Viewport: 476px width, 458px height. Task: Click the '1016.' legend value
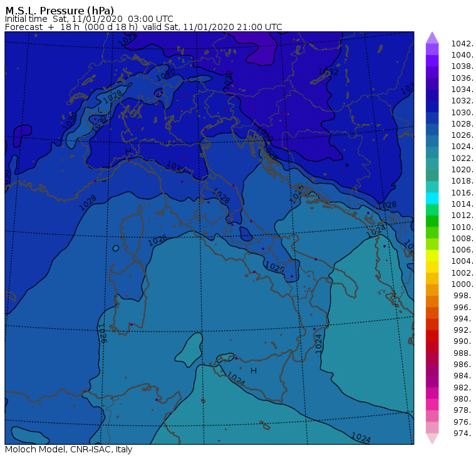pos(462,192)
